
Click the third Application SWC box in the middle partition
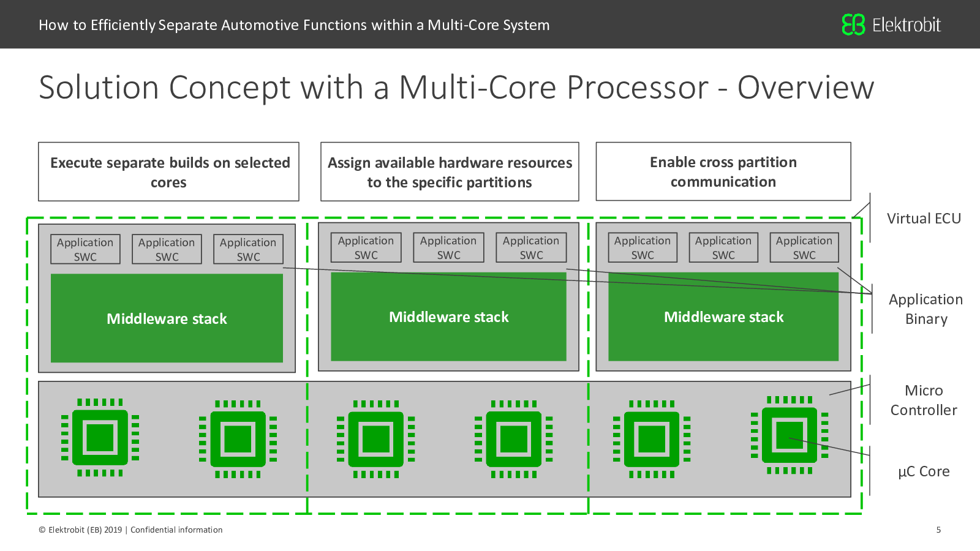(x=531, y=247)
